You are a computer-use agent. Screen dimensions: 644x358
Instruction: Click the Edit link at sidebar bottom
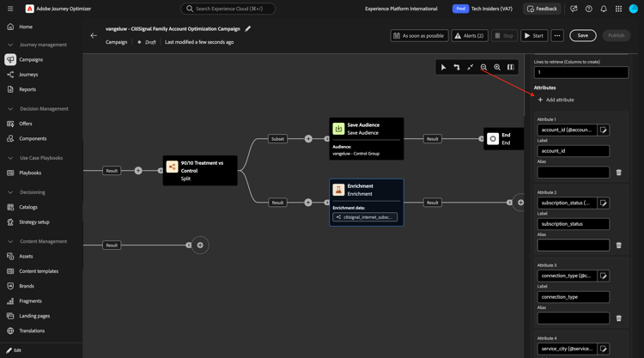click(x=14, y=350)
